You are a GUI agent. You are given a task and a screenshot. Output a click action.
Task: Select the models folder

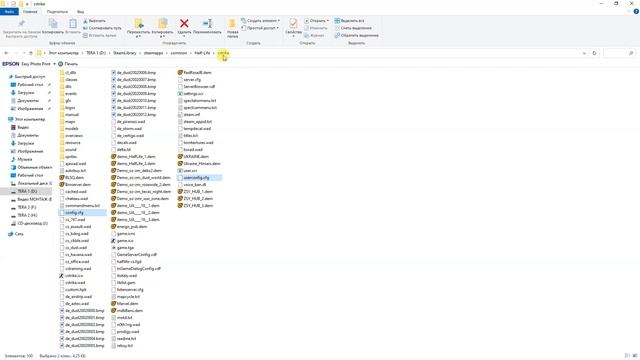click(71, 129)
